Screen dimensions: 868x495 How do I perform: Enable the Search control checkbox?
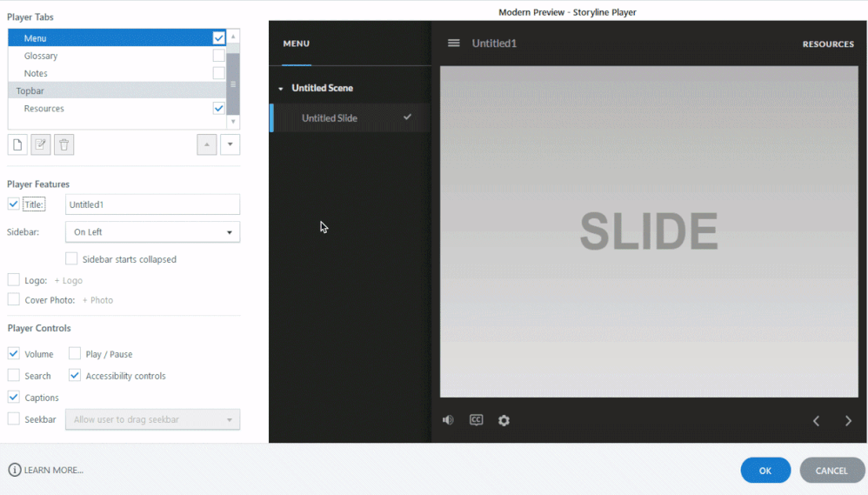[x=13, y=376]
